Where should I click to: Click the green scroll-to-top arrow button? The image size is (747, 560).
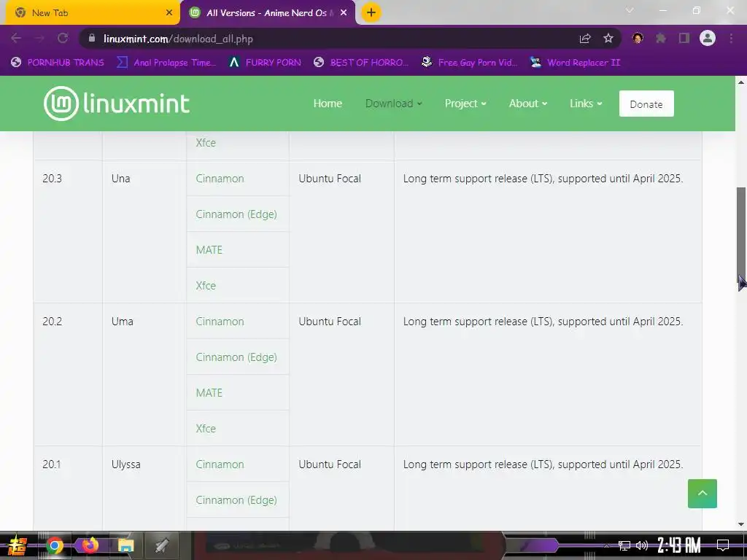[703, 494]
